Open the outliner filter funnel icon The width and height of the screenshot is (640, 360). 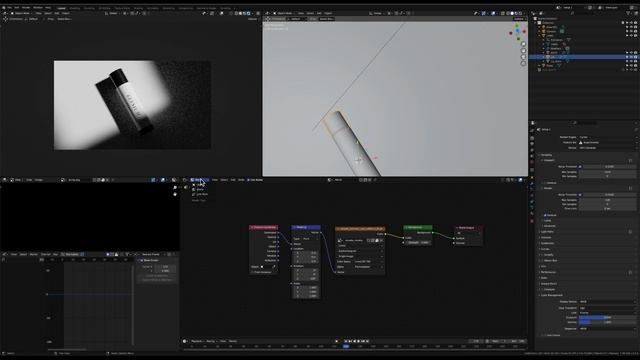point(629,13)
